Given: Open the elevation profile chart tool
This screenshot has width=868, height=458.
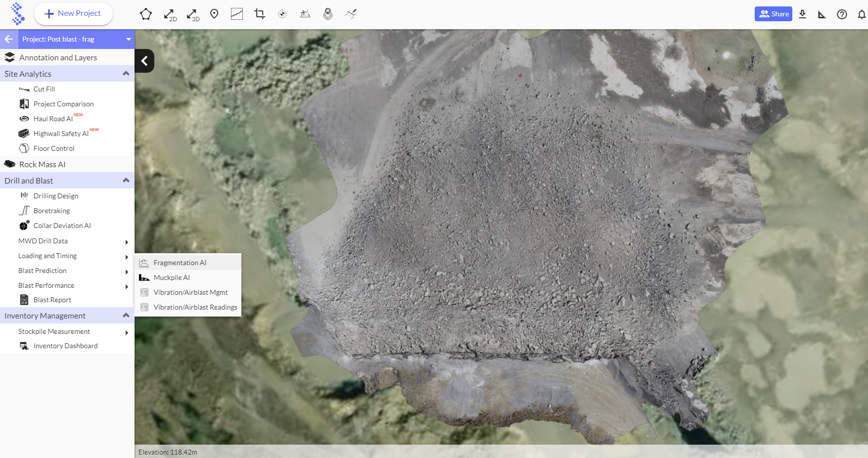Looking at the screenshot, I should (237, 14).
